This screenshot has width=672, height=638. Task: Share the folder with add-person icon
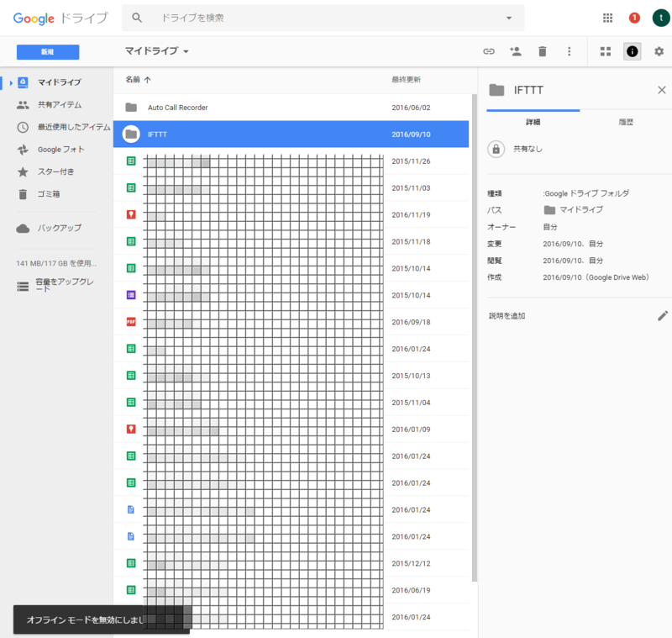coord(515,51)
